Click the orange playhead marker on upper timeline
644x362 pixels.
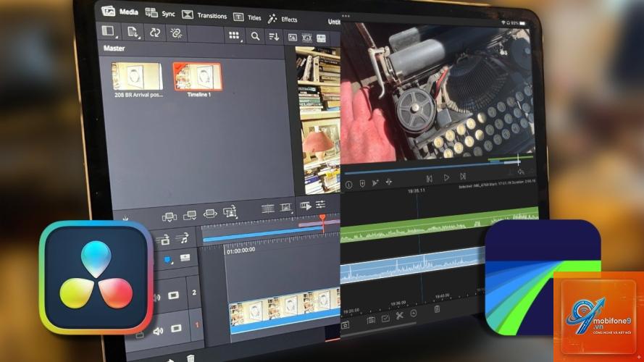pos(323,217)
